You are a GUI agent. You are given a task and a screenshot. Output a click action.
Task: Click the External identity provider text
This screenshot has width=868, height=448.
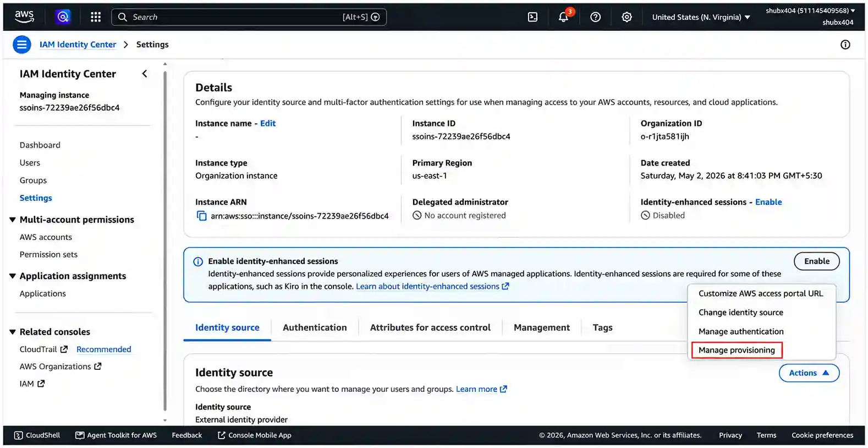click(x=241, y=419)
